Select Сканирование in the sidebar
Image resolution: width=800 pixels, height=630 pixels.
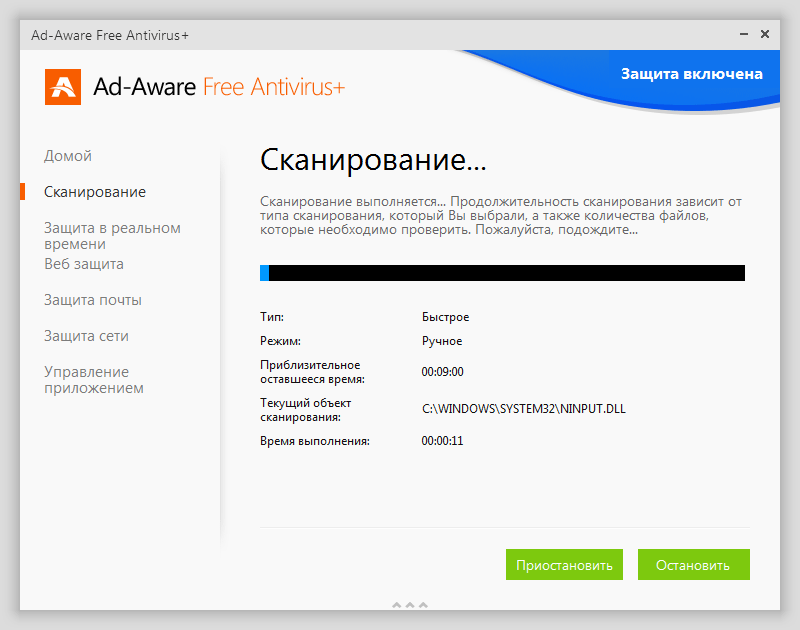pos(95,192)
